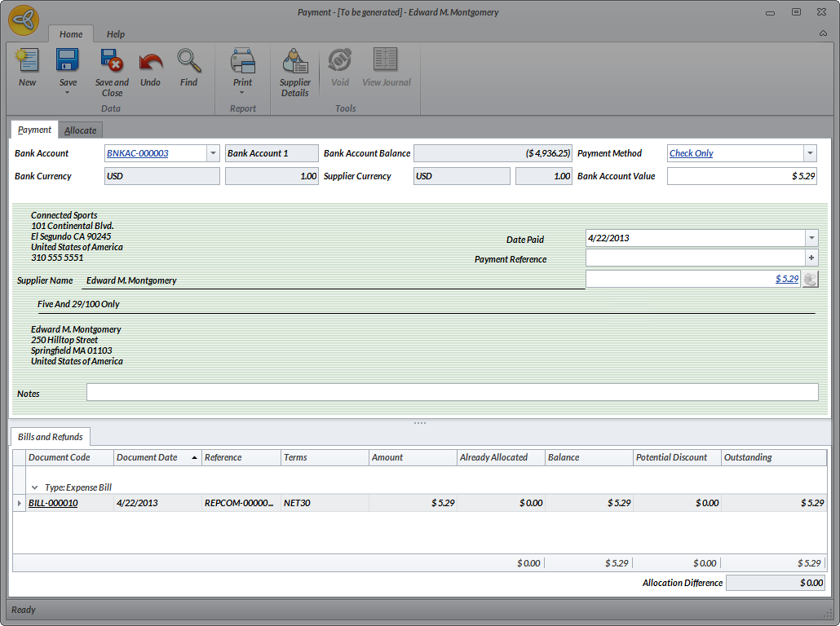Click inside the Notes text field
This screenshot has width=840, height=626.
pos(452,393)
